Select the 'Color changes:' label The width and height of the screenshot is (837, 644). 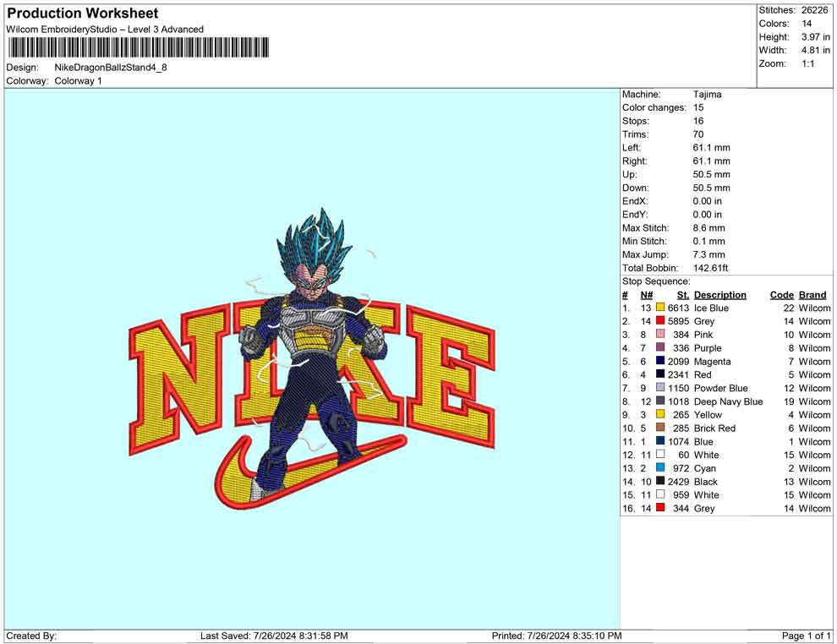click(654, 107)
